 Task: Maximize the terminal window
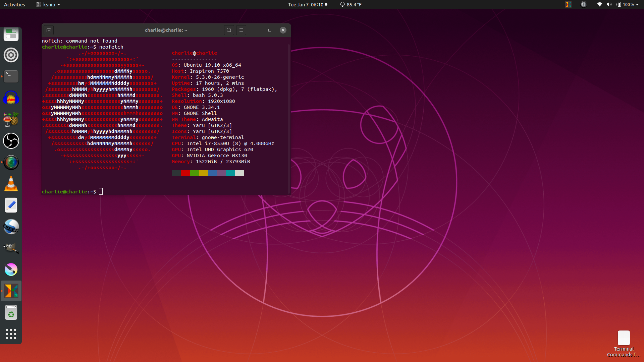270,30
